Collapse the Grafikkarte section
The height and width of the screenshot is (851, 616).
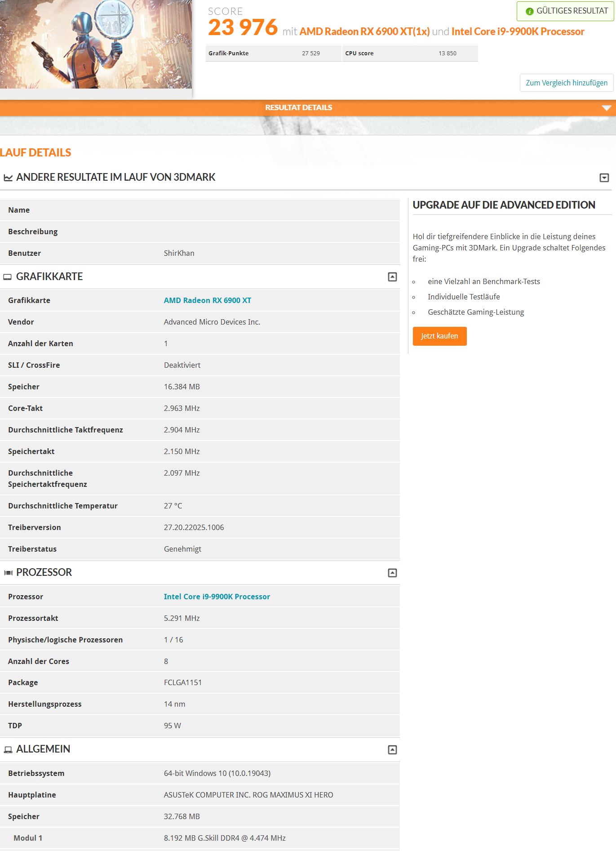[392, 277]
